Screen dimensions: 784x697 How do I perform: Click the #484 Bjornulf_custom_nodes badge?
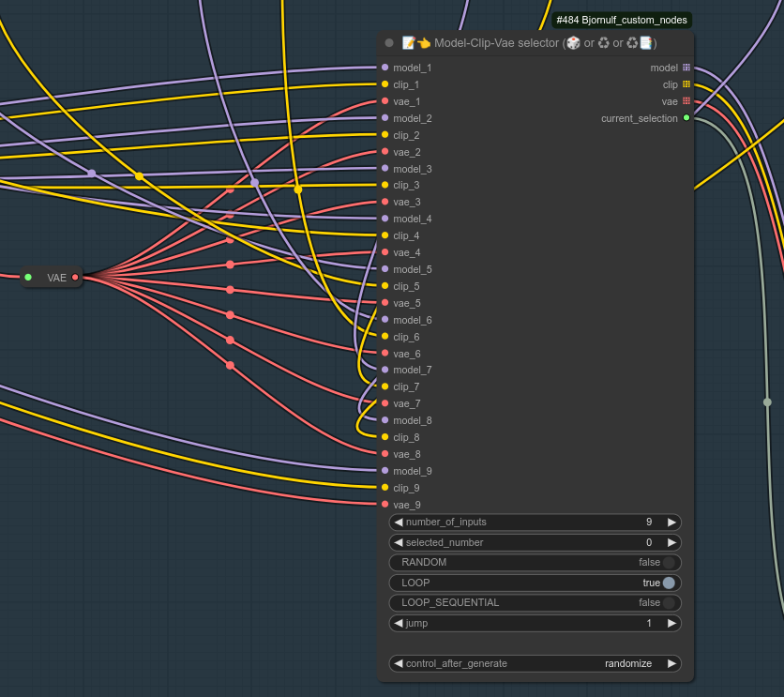pyautogui.click(x=622, y=20)
